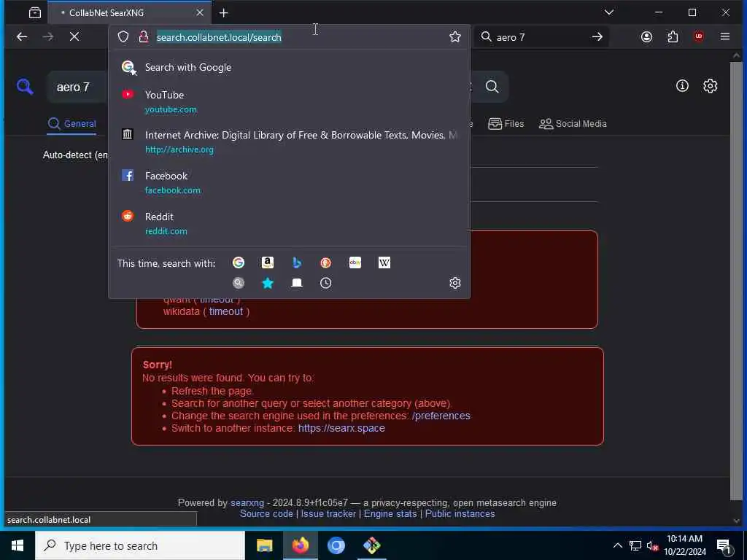Click the Windows taskbar search box
Viewport: 747px width, 560px height.
(x=140, y=545)
